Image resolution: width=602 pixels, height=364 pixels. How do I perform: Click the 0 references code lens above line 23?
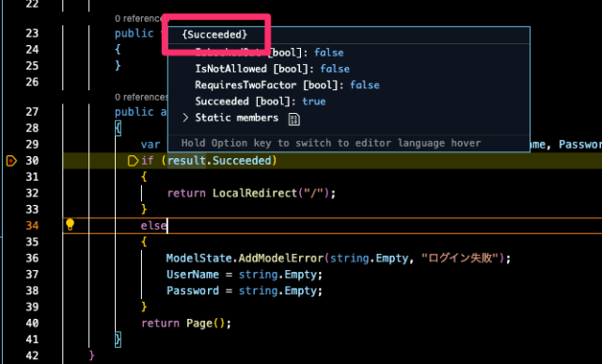(x=139, y=19)
